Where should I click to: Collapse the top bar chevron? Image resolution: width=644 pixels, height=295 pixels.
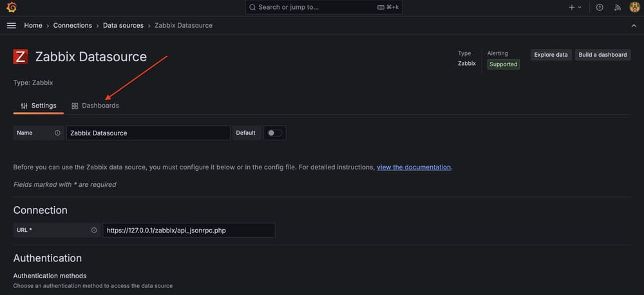[x=634, y=26]
